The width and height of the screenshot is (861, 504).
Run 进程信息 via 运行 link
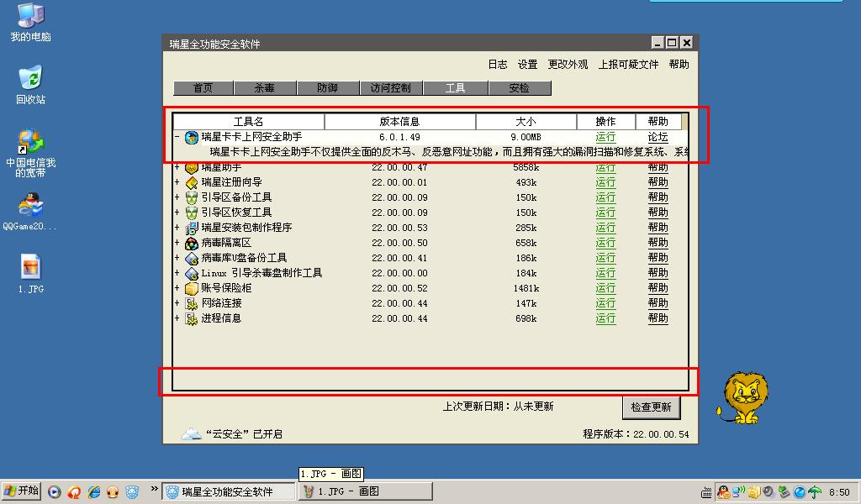pos(605,318)
